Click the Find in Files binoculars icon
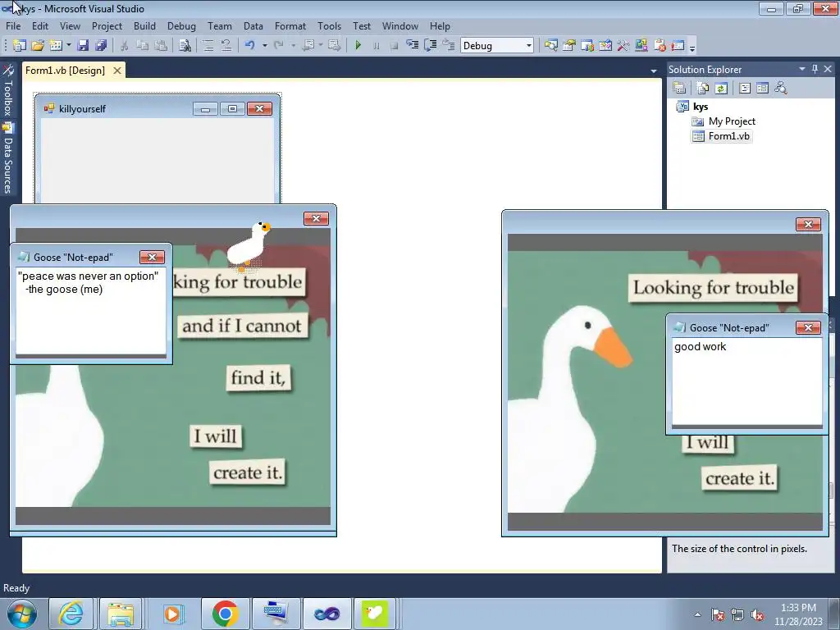This screenshot has width=840, height=630. click(185, 46)
